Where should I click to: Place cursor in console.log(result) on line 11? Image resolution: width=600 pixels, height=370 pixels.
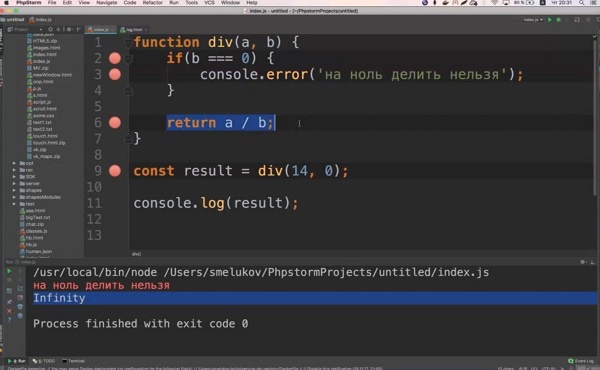[x=215, y=203]
